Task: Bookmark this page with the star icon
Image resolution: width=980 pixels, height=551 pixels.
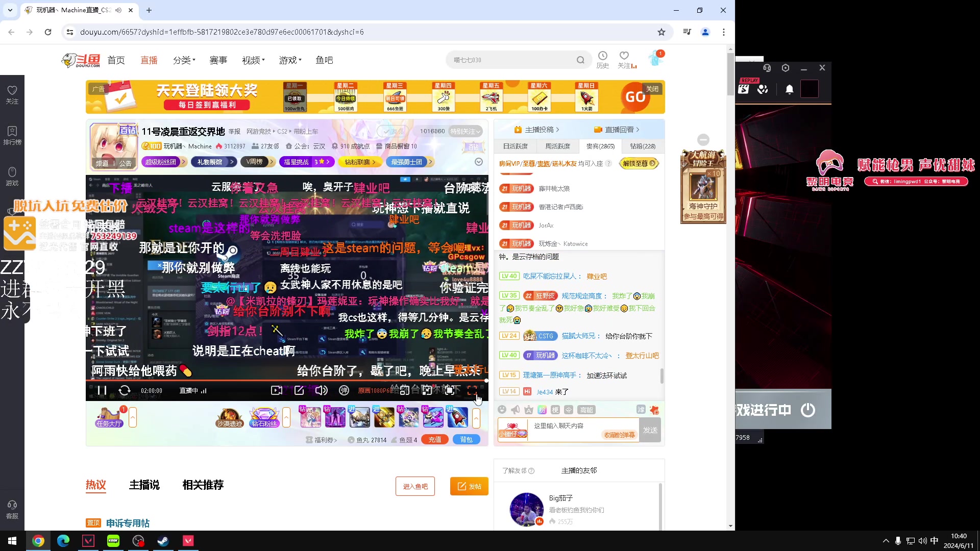Action: tap(661, 32)
